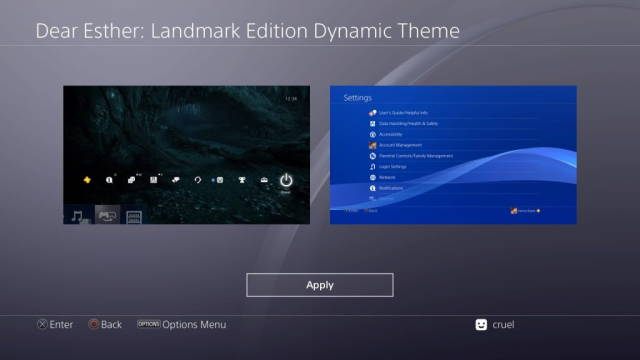This screenshot has height=360, width=640.
Task: Click the X Enter button hint icon
Action: pyautogui.click(x=42, y=324)
